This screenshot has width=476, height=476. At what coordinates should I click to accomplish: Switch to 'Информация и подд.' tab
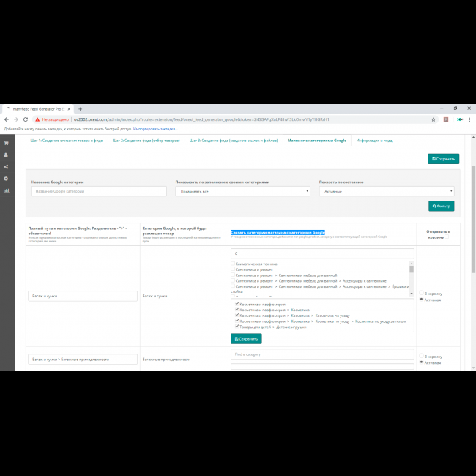(374, 140)
